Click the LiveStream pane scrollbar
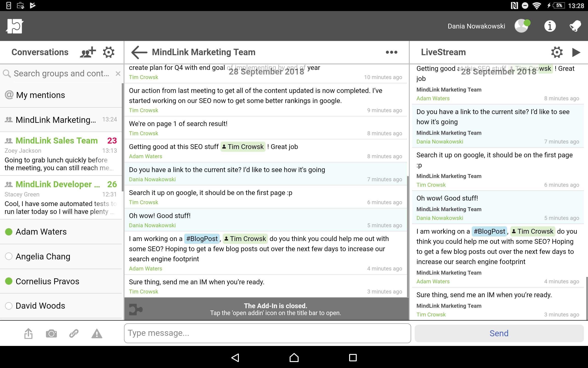The width and height of the screenshot is (588, 368). pos(587,298)
